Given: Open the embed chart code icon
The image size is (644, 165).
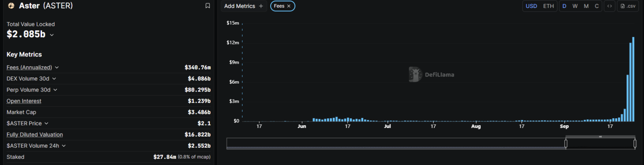Looking at the screenshot, I should point(610,6).
